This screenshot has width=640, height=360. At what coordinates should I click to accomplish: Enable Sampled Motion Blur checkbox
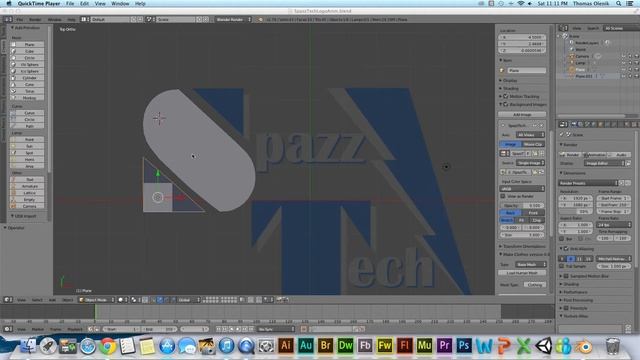[x=566, y=276]
